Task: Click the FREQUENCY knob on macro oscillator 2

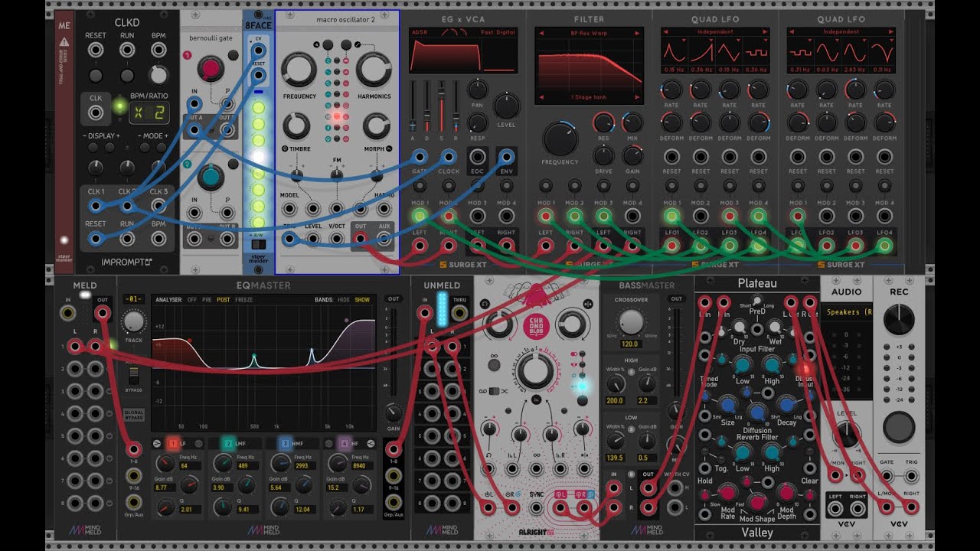Action: point(299,70)
